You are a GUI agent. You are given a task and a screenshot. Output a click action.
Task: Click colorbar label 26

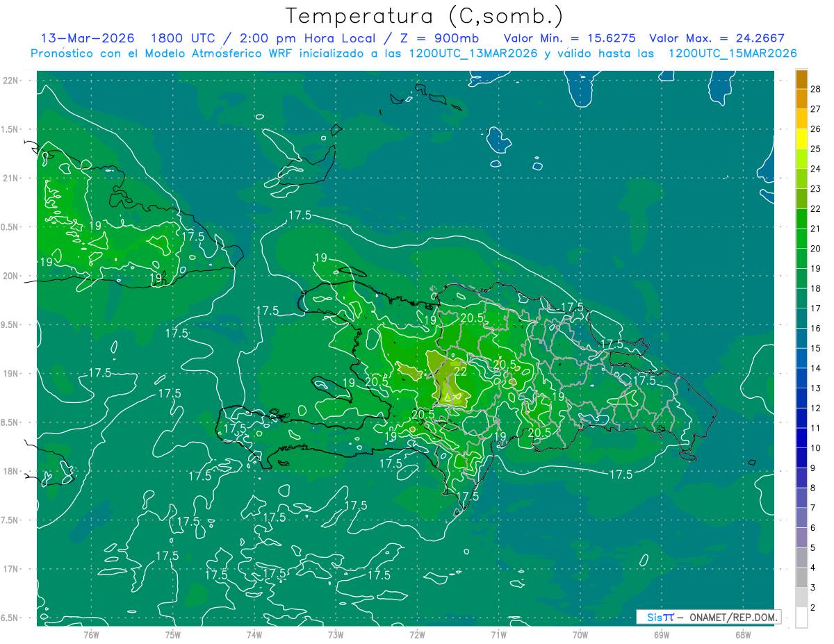tap(816, 129)
